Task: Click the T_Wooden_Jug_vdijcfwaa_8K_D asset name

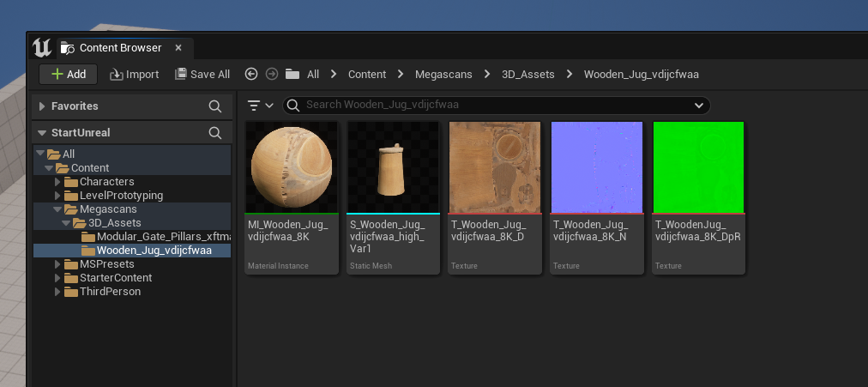Action: 488,231
